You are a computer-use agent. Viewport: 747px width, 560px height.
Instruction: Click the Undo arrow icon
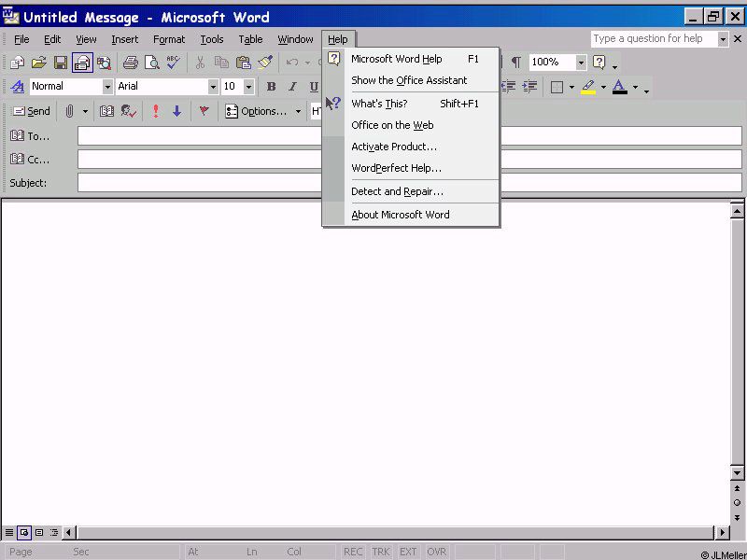point(292,63)
